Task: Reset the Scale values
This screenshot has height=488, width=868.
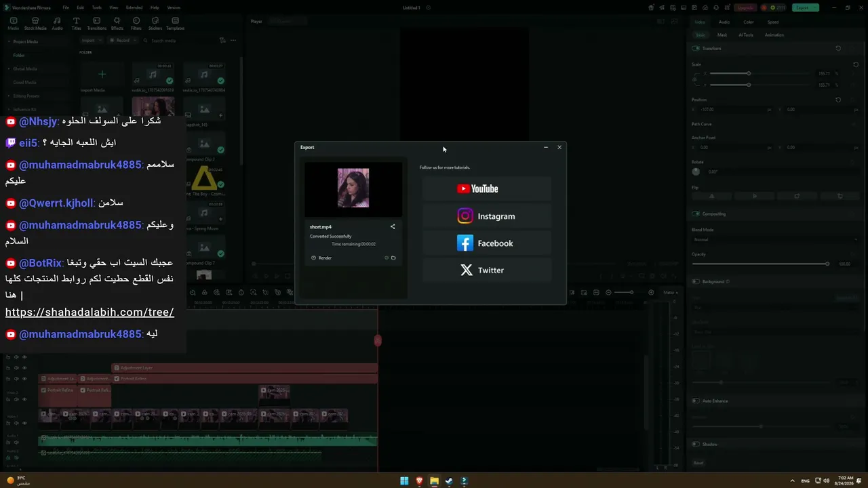Action: tap(856, 64)
